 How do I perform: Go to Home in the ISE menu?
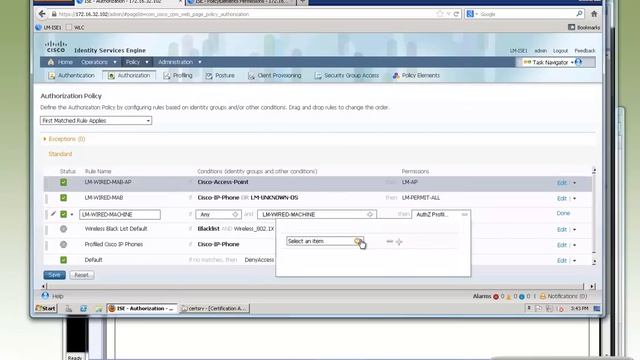(60, 62)
